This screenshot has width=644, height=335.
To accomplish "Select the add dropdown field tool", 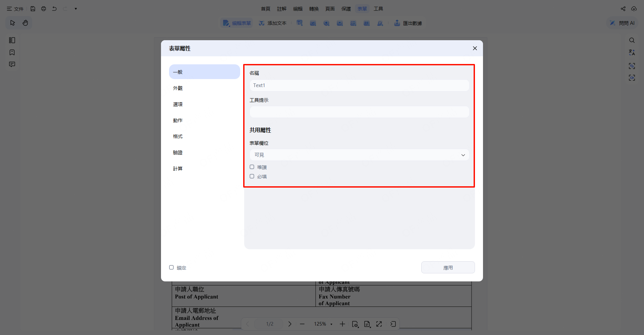I will (340, 23).
